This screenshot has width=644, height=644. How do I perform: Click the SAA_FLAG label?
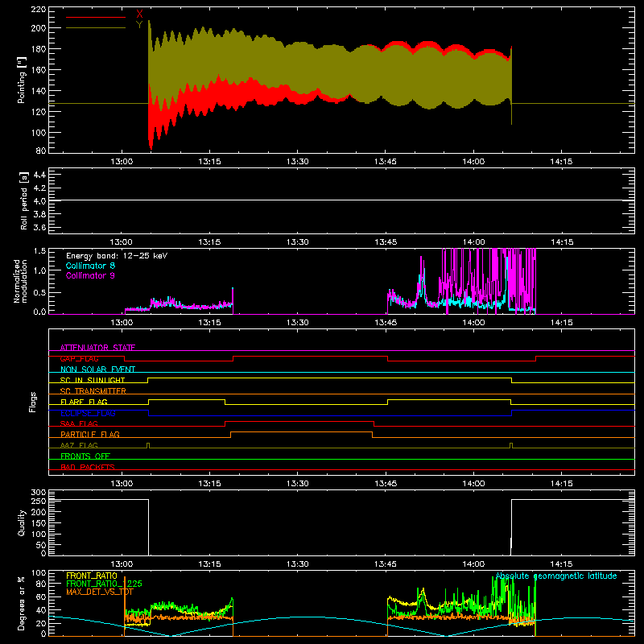[79, 423]
